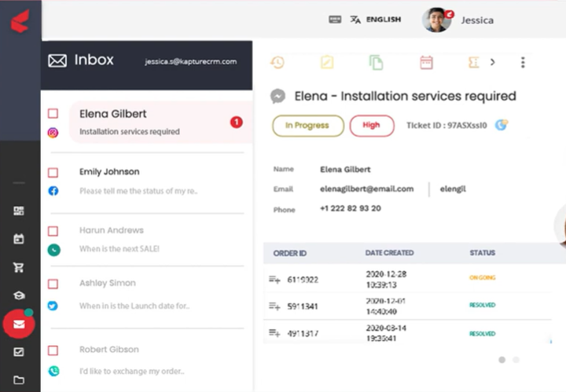Screen dimensions: 566x392
Task: Click the Kapture red logo icon
Action: 20,21
